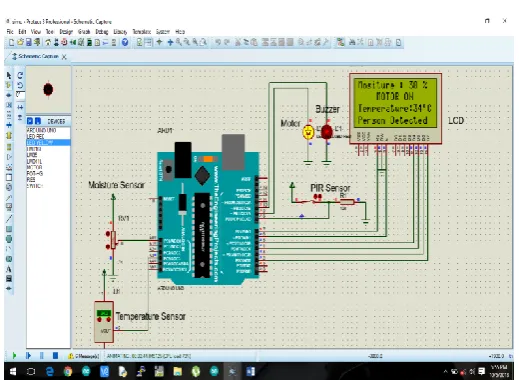The height and width of the screenshot is (380, 519).
Task: Click the Zoom Out magnifier icon
Action: point(187,42)
